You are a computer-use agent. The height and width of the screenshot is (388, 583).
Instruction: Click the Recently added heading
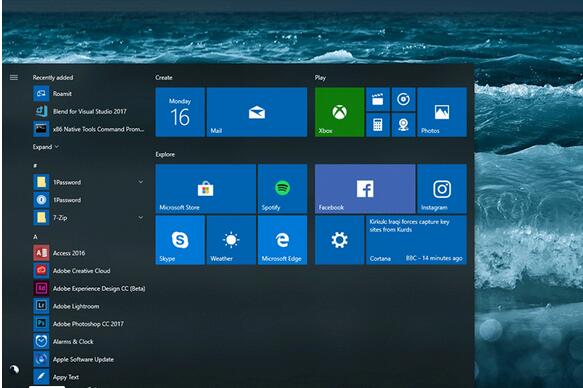pos(53,78)
